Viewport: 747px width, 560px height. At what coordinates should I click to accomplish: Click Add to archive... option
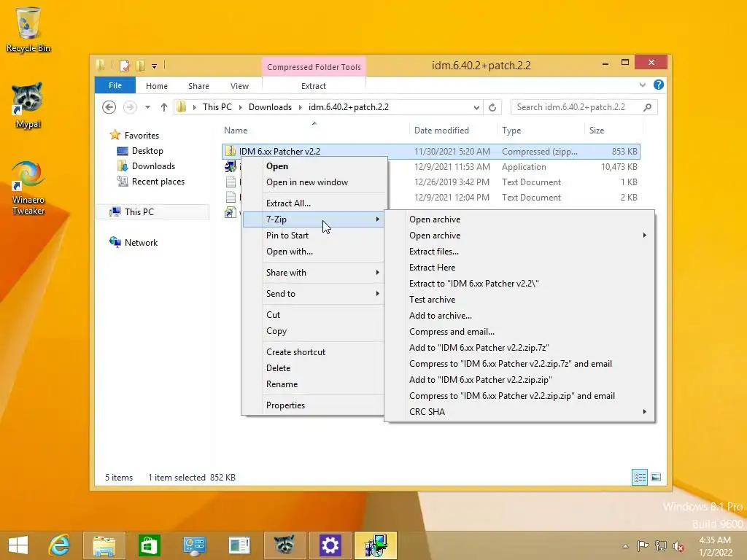coord(440,315)
